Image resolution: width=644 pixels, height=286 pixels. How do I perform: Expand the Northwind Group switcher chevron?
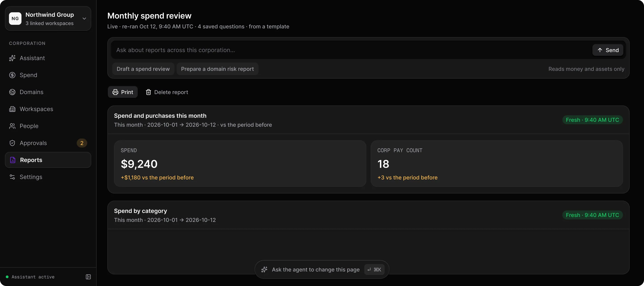pyautogui.click(x=84, y=19)
